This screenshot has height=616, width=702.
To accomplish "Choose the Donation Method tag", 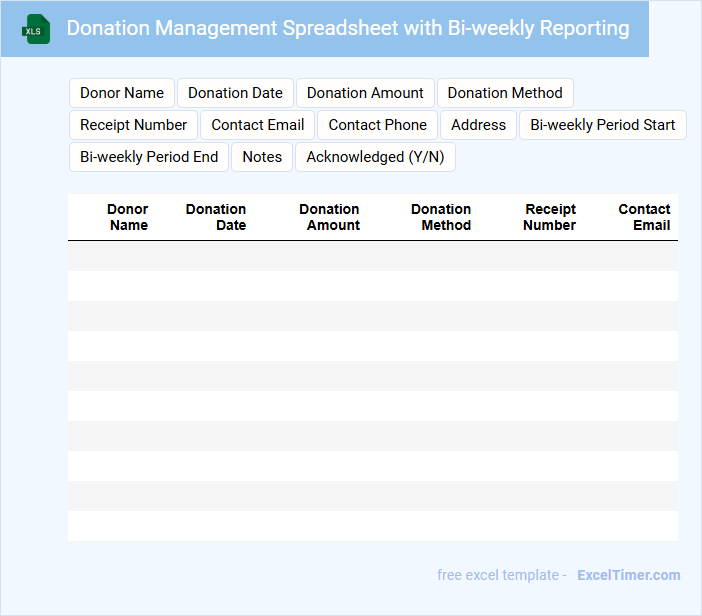I will pos(505,93).
